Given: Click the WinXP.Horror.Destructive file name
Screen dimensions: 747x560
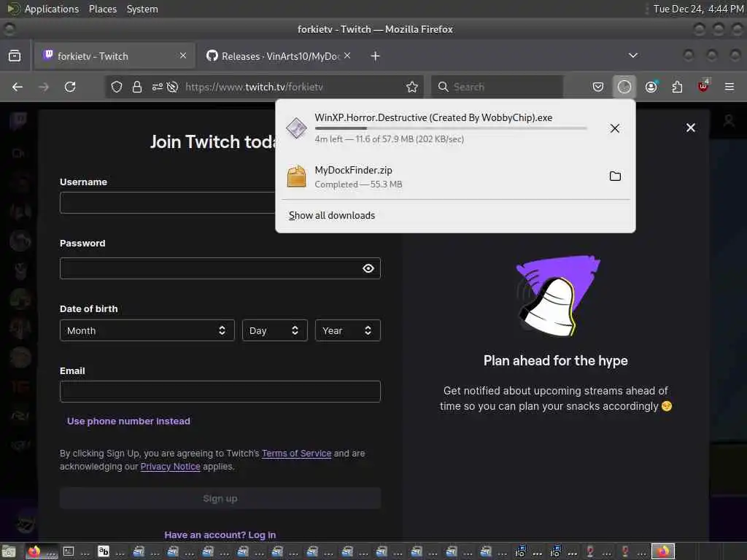Looking at the screenshot, I should click(x=433, y=117).
